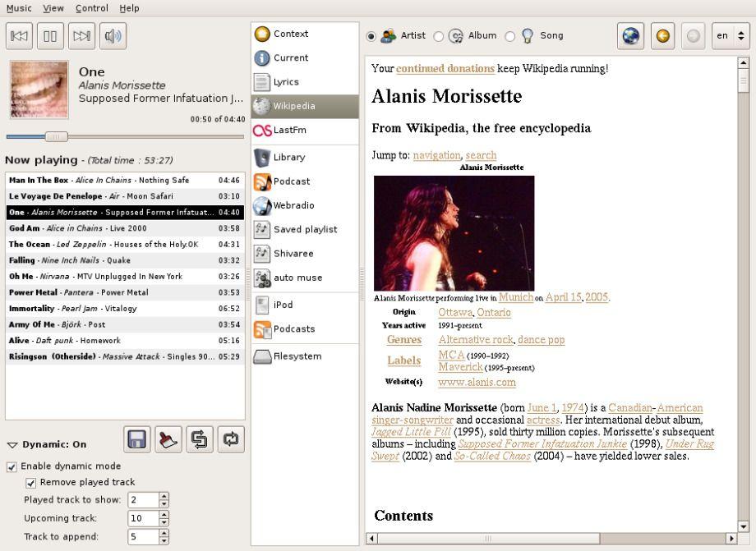Open Wikipedia page in browser globe icon
756x551 pixels.
click(x=630, y=35)
